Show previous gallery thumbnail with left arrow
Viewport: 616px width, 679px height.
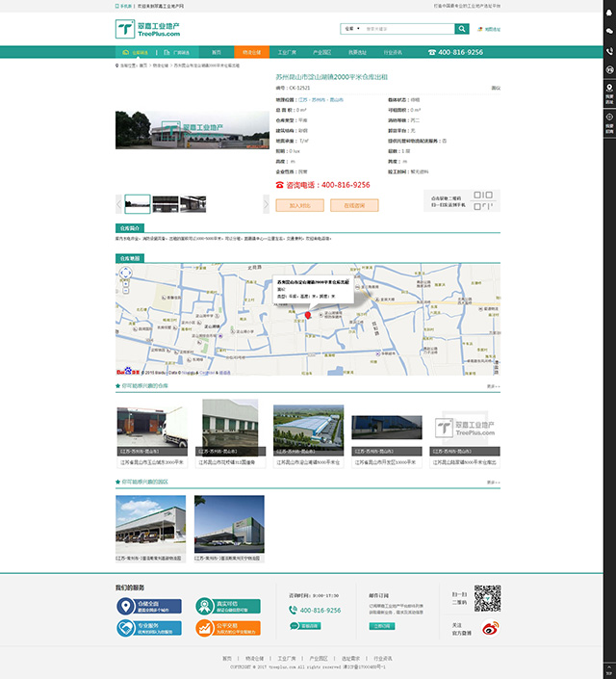click(119, 203)
